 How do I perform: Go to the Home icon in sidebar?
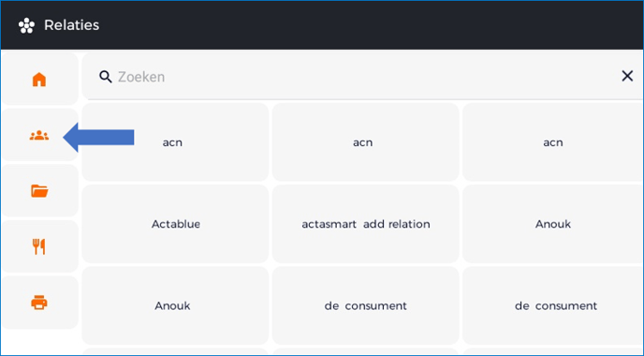coord(39,79)
